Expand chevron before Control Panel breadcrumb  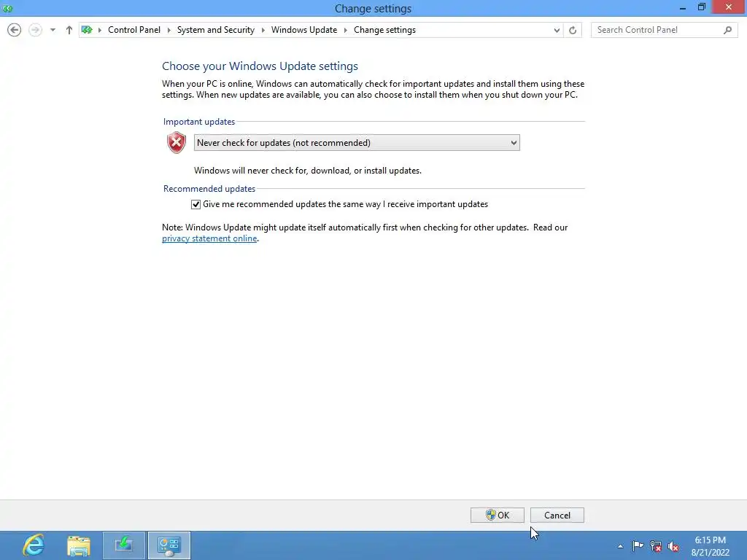tap(99, 30)
